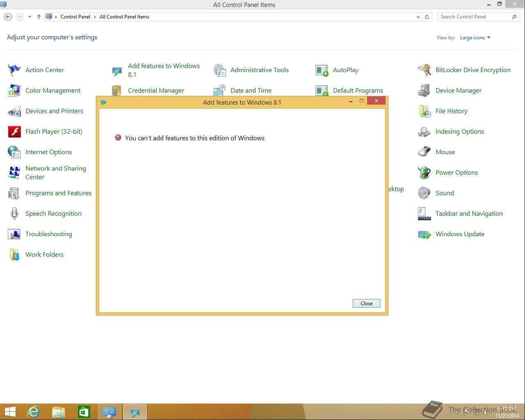
Task: Open the Devices and Printers icon
Action: point(14,111)
